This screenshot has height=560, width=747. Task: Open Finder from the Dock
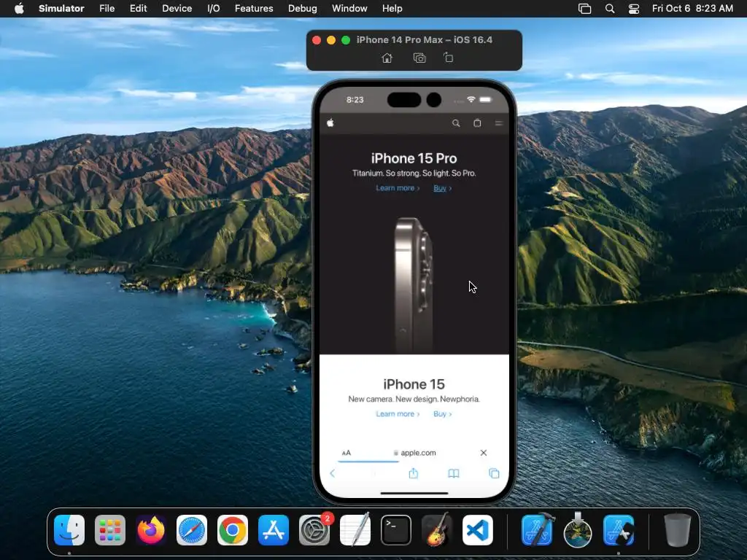click(x=69, y=530)
